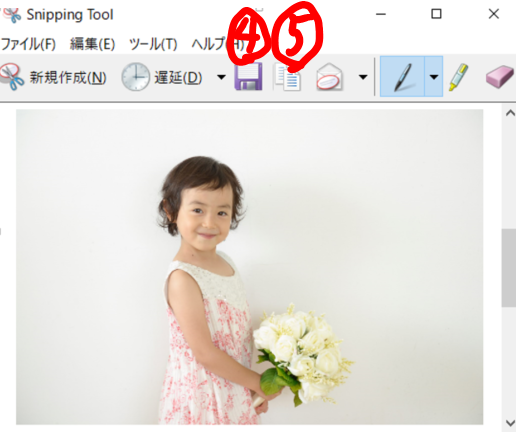Open the ツール(T) menu

[x=153, y=44]
